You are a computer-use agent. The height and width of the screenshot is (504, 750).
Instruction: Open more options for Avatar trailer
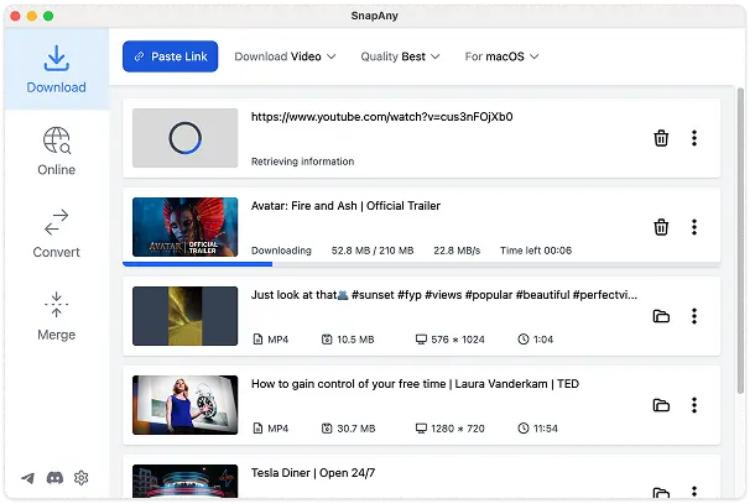[x=694, y=227]
